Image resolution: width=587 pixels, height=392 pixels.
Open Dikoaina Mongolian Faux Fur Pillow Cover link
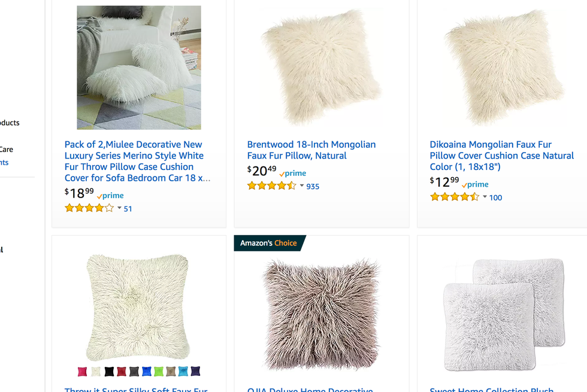501,156
